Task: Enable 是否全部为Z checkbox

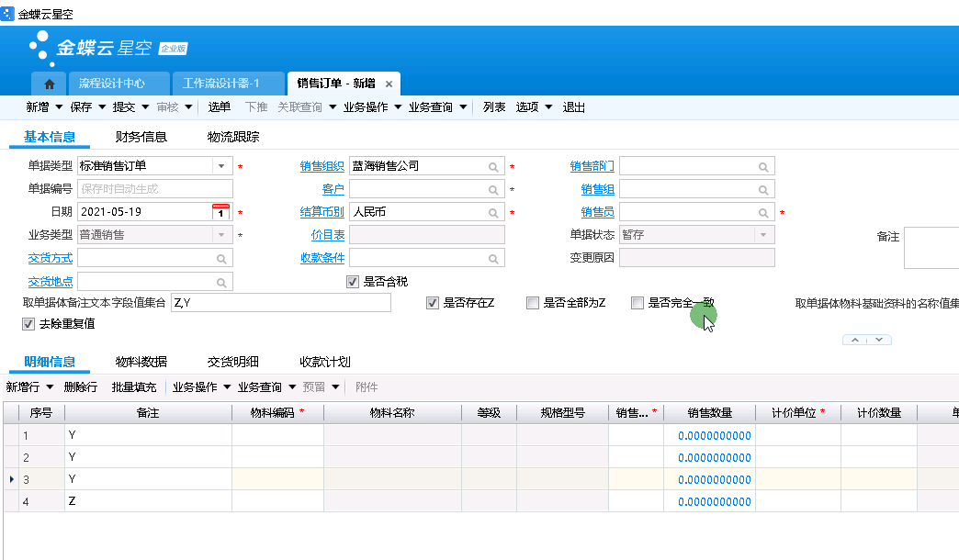Action: coord(533,303)
